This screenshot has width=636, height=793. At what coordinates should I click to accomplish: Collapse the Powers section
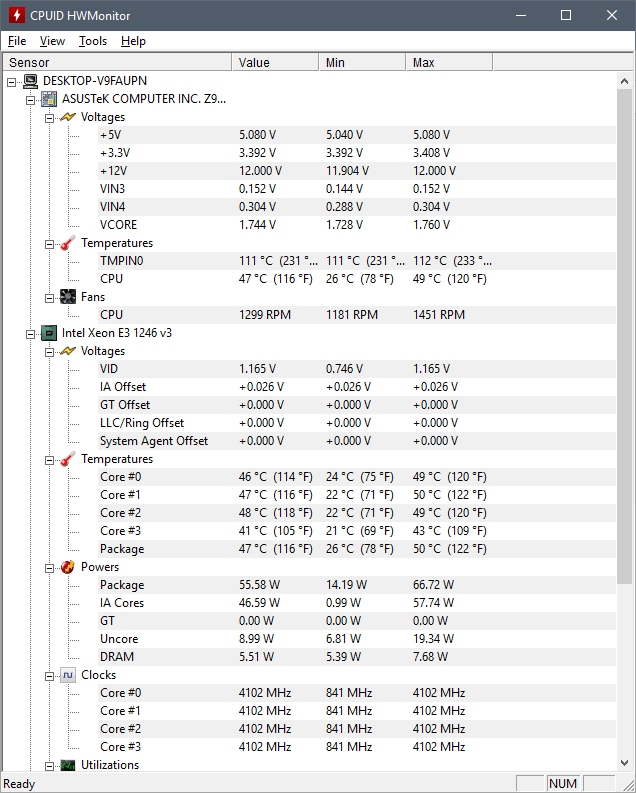pos(50,568)
